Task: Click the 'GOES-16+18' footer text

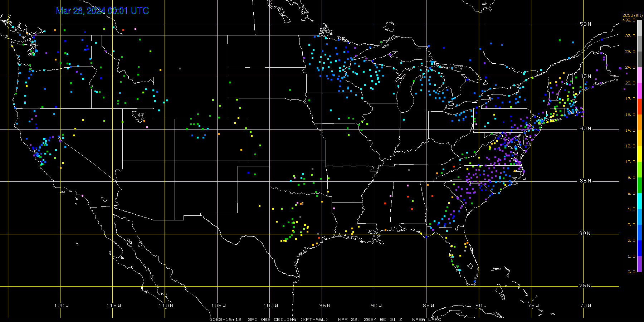Action: (225, 319)
